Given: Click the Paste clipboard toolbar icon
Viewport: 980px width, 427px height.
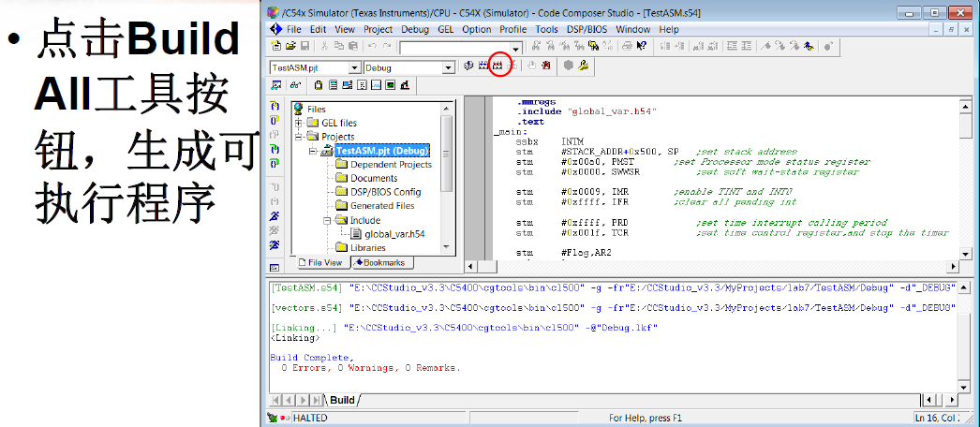Looking at the screenshot, I should (x=353, y=46).
